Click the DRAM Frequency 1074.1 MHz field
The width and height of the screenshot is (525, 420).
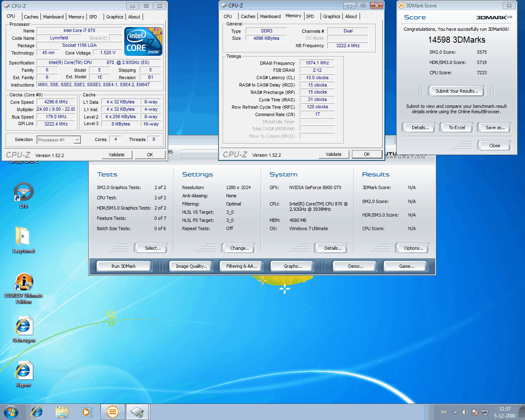317,63
